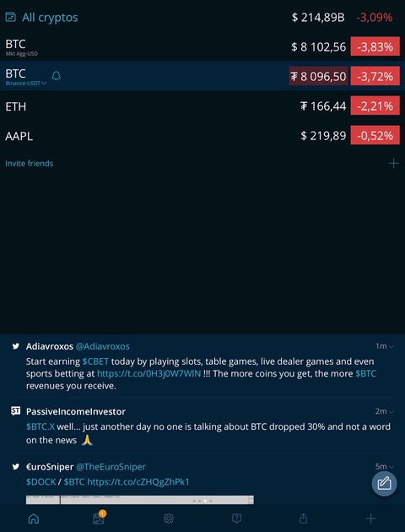Image resolution: width=405 pixels, height=532 pixels.
Task: Tap the home icon in bottom bar
Action: (x=34, y=518)
